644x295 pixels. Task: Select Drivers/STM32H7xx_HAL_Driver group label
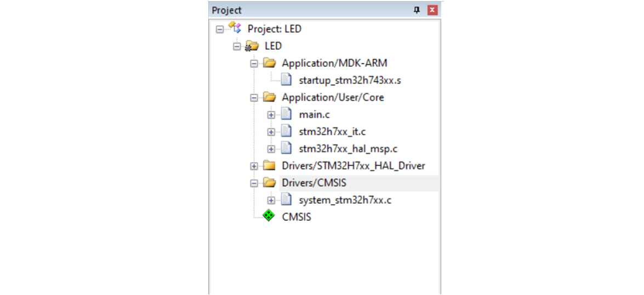[x=354, y=166]
